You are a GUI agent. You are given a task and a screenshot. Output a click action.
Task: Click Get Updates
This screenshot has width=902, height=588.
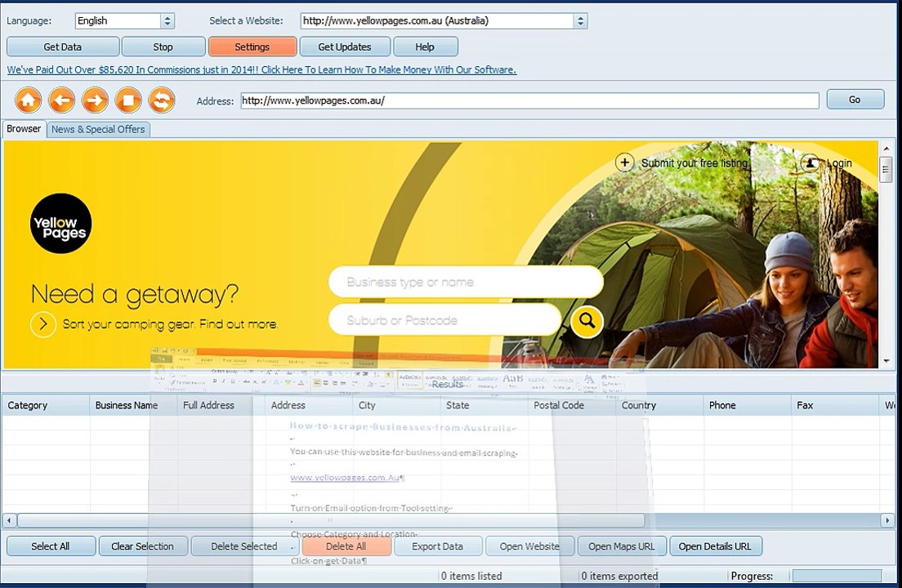click(345, 47)
